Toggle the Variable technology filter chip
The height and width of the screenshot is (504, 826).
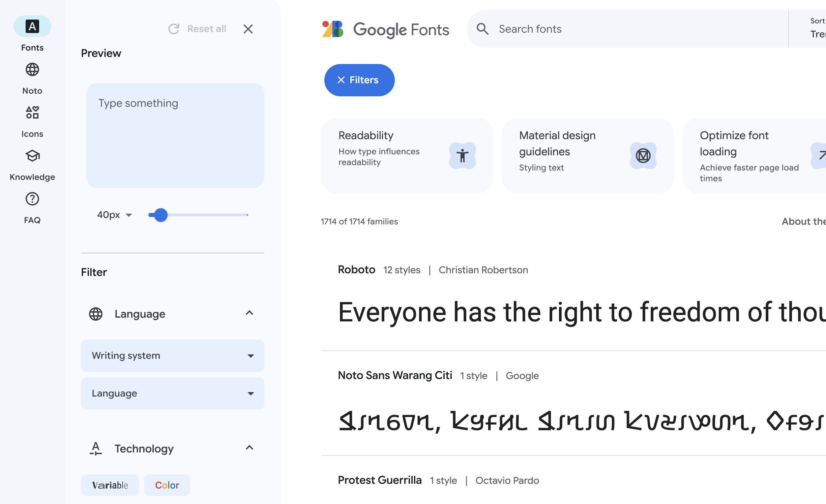110,485
